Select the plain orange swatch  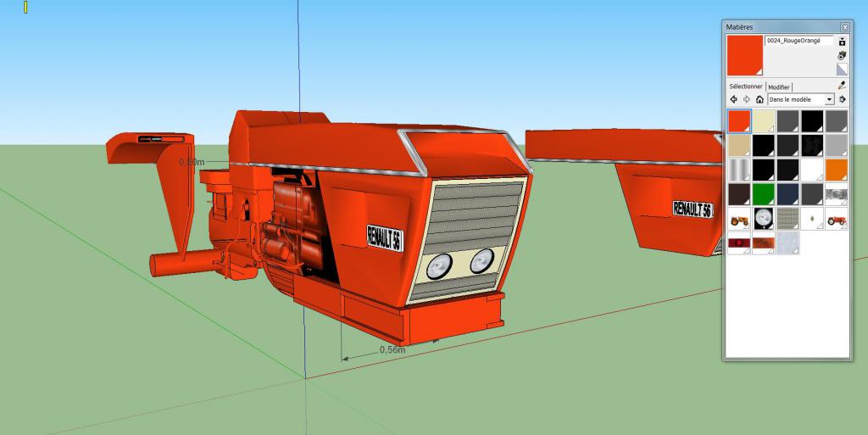click(837, 170)
